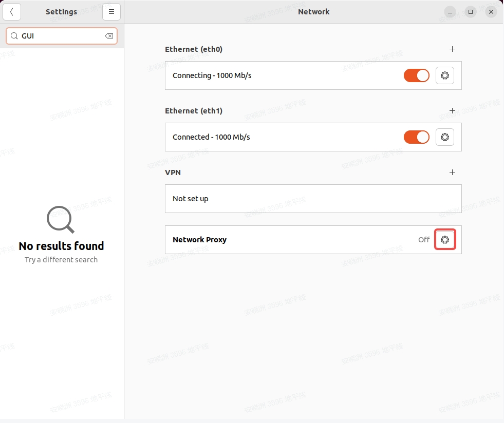Open eth1 connection settings gear
The height and width of the screenshot is (423, 504).
(444, 137)
